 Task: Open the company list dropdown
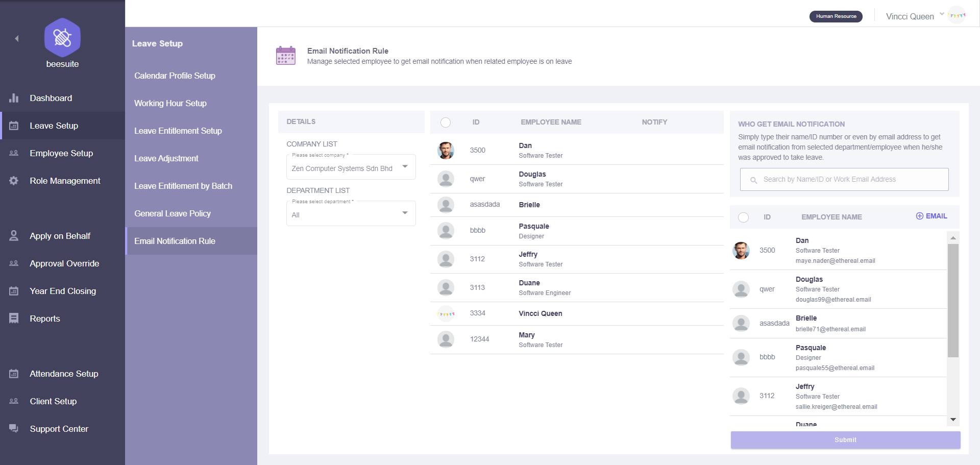pos(351,167)
